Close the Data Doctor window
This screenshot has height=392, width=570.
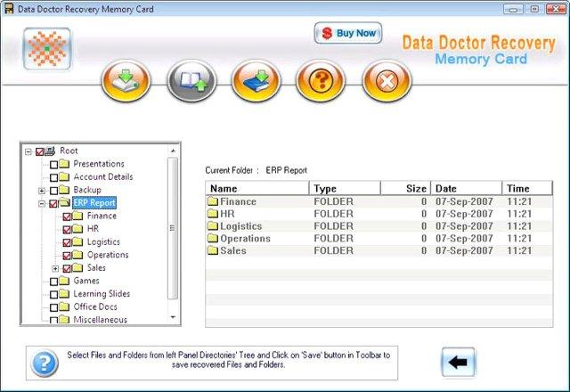(556, 9)
